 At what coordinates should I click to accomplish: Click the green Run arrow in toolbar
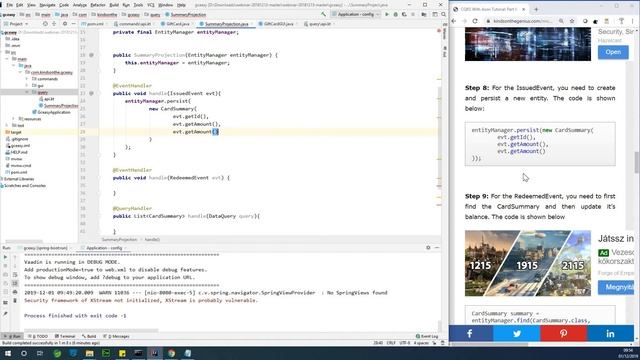coord(387,14)
